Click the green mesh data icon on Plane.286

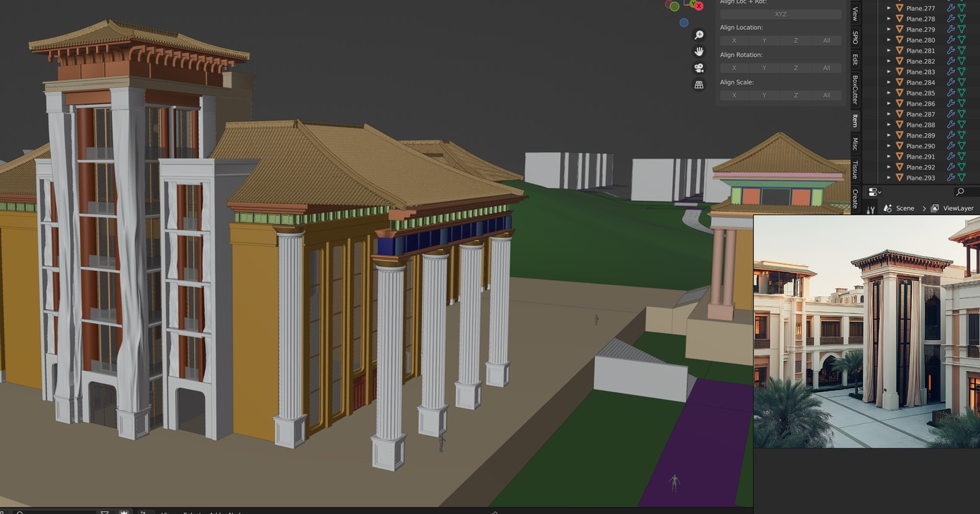[962, 103]
